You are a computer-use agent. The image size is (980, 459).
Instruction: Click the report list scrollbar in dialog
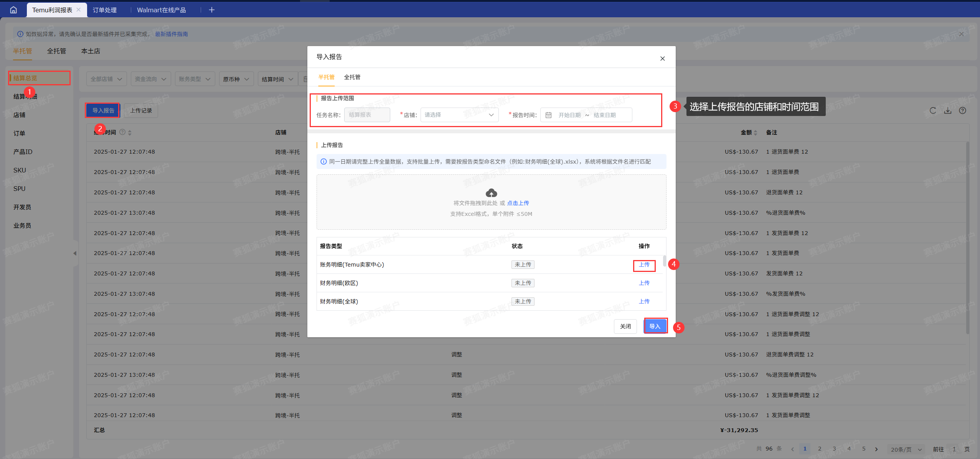point(664,261)
